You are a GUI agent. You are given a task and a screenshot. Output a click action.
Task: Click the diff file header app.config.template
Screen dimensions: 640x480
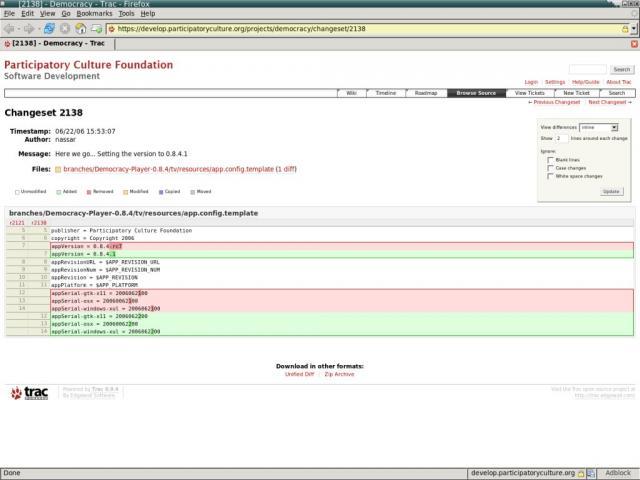point(133,213)
